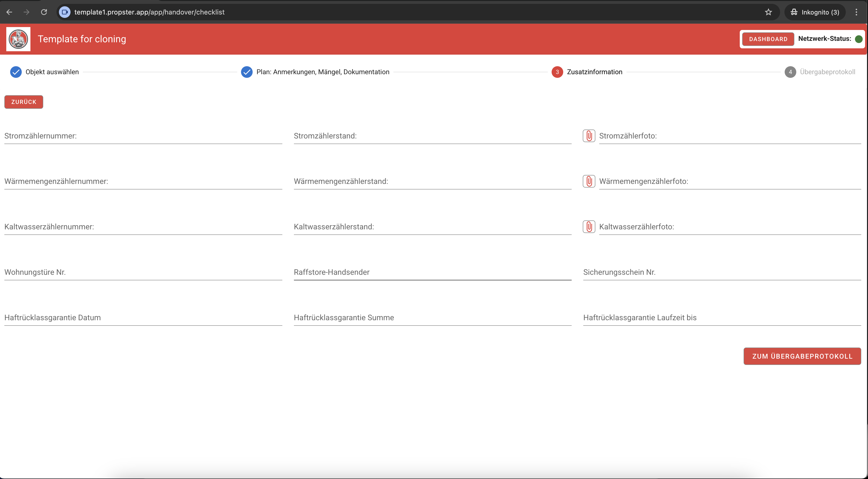The height and width of the screenshot is (479, 868).
Task: Go back using browser back arrow
Action: coord(9,12)
